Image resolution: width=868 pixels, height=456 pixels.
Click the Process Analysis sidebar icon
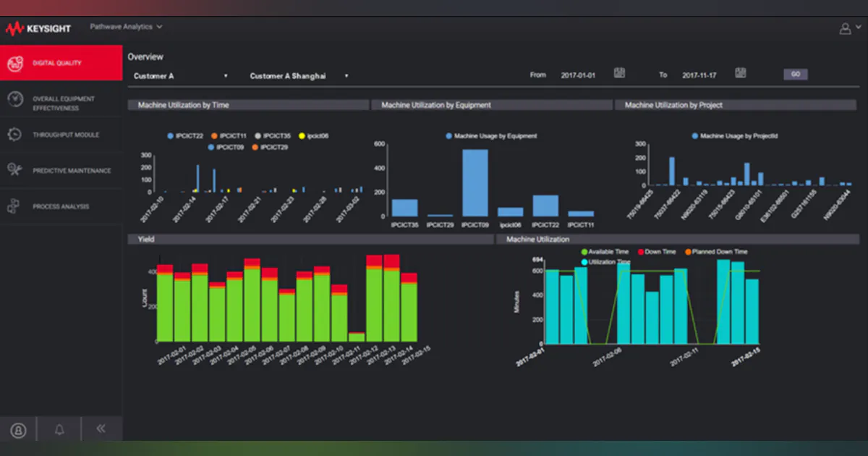(x=14, y=206)
